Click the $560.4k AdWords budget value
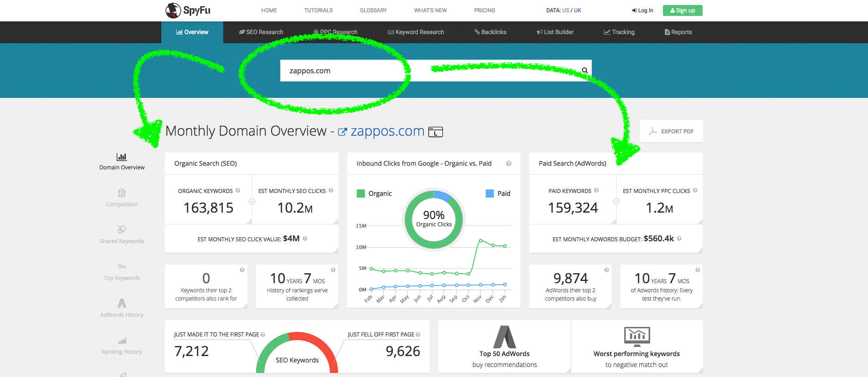The image size is (868, 377). point(658,238)
